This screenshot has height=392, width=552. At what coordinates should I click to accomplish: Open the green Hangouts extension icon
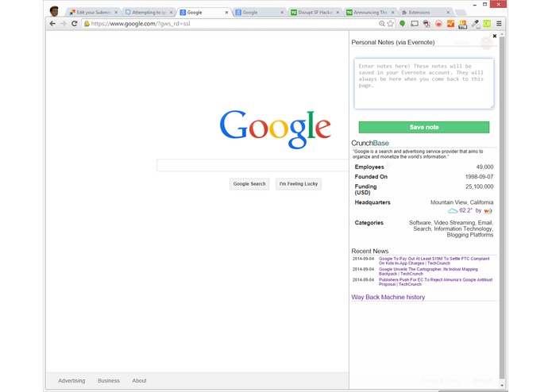tap(403, 24)
